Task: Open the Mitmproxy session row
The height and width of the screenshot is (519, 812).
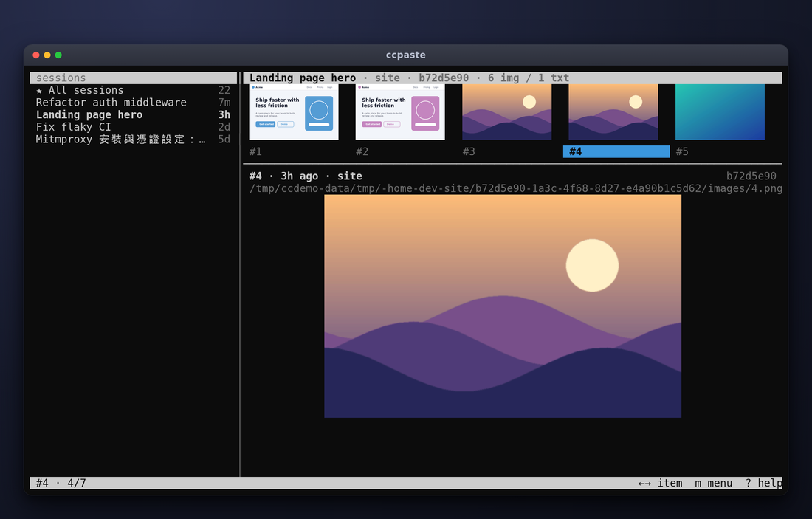Action: (133, 140)
